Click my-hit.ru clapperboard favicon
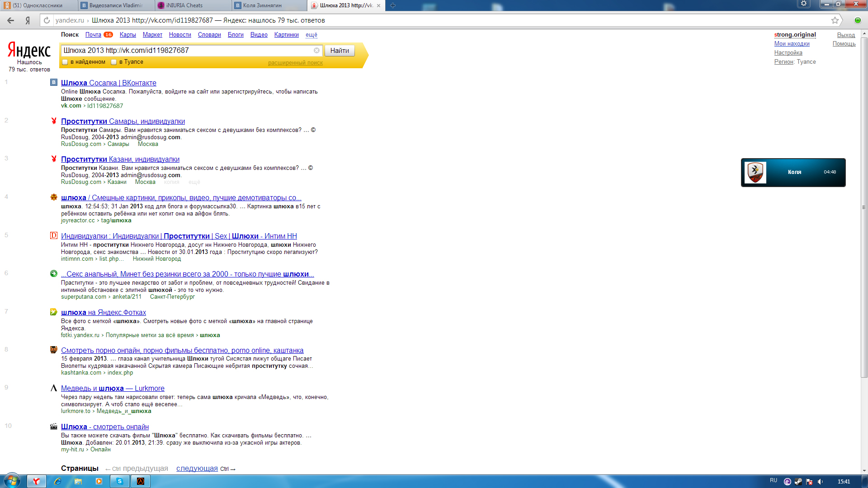Viewport: 868px width, 488px height. point(54,426)
